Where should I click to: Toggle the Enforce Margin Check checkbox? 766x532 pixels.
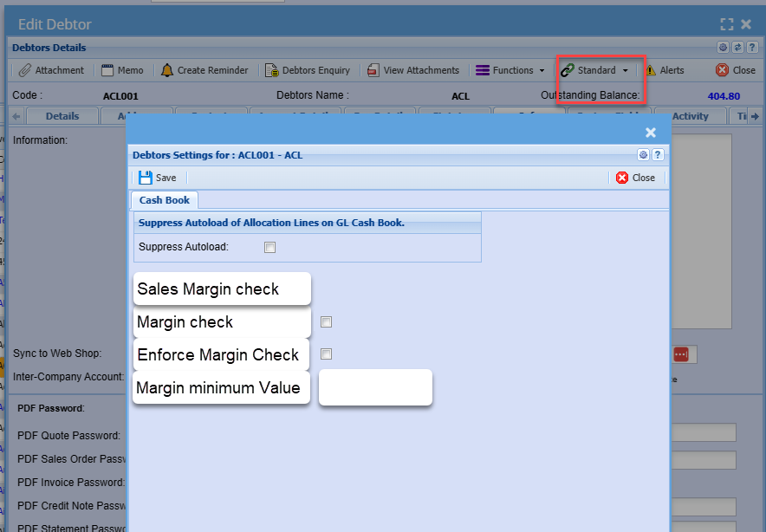326,354
